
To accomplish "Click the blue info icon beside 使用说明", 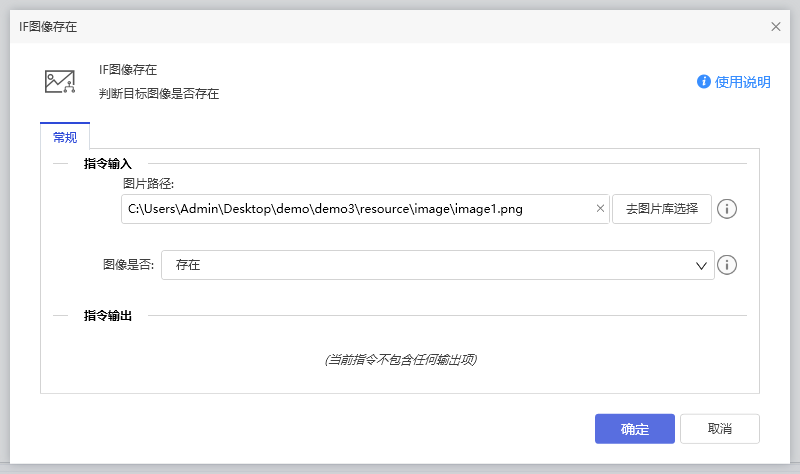I will (x=704, y=82).
